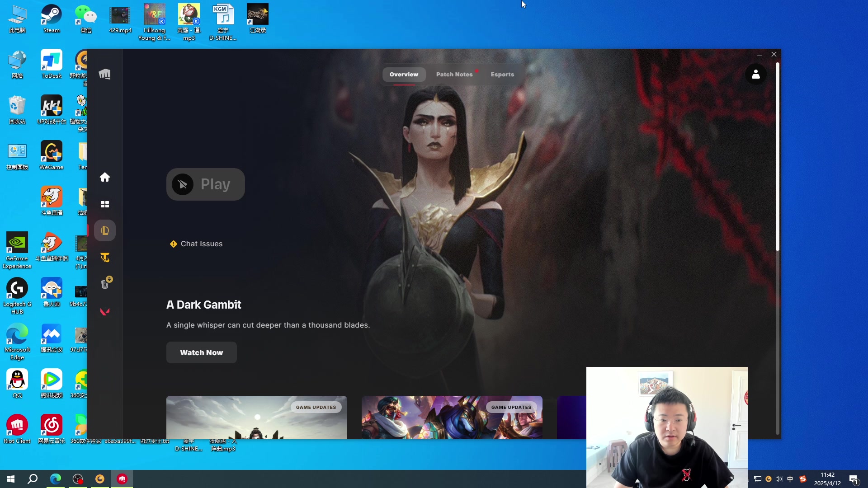The height and width of the screenshot is (488, 868).
Task: Open the notification center icon
Action: [x=854, y=479]
